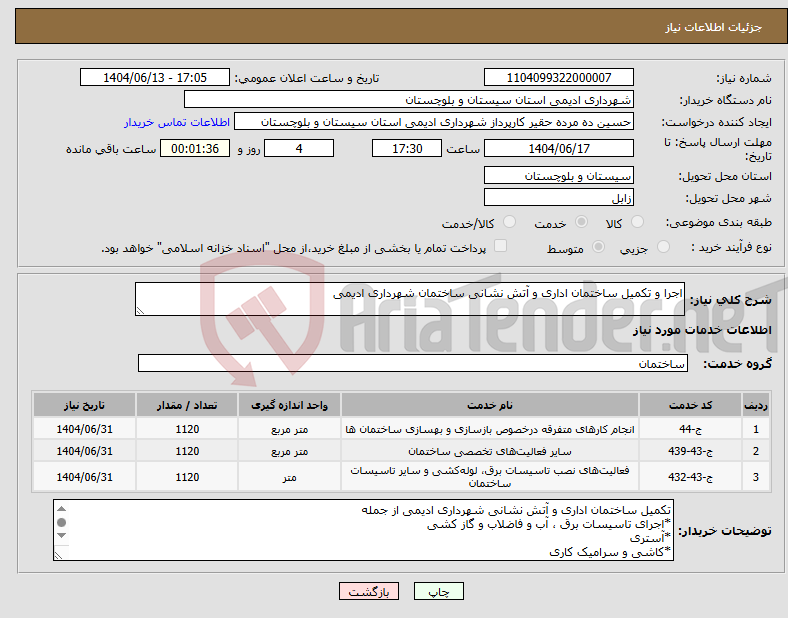Click the متر unit cell in row 3
The height and width of the screenshot is (618, 788).
coord(289,477)
